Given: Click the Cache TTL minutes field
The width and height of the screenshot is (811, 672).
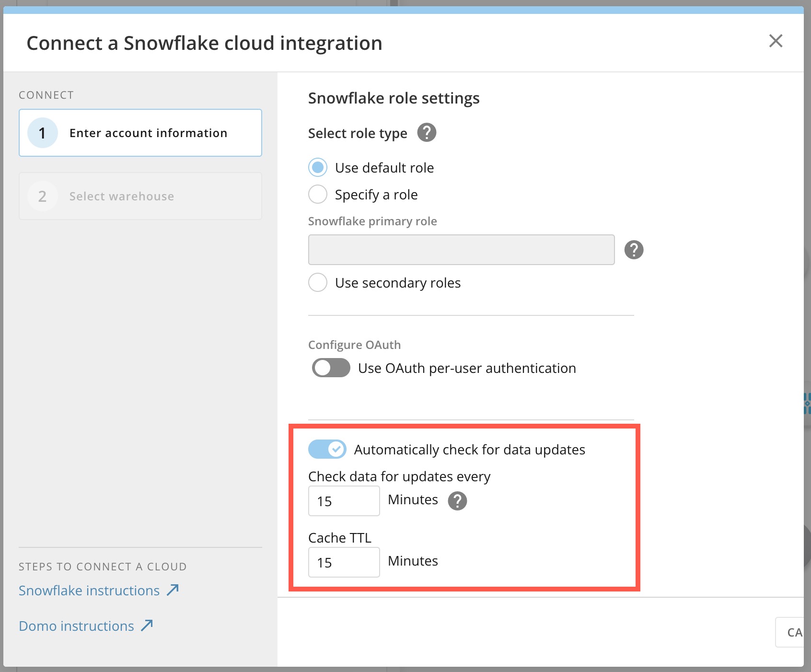Looking at the screenshot, I should click(344, 562).
